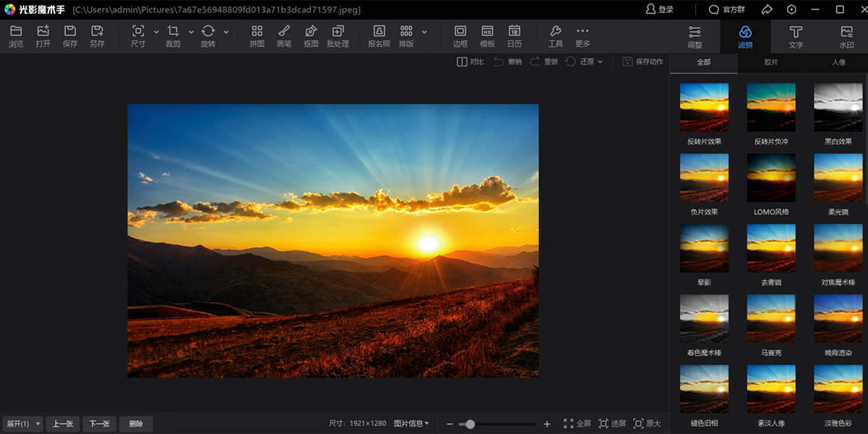The width and height of the screenshot is (868, 434).
Task: Expand the 裁剪 crop dropdown arrow
Action: 191,32
